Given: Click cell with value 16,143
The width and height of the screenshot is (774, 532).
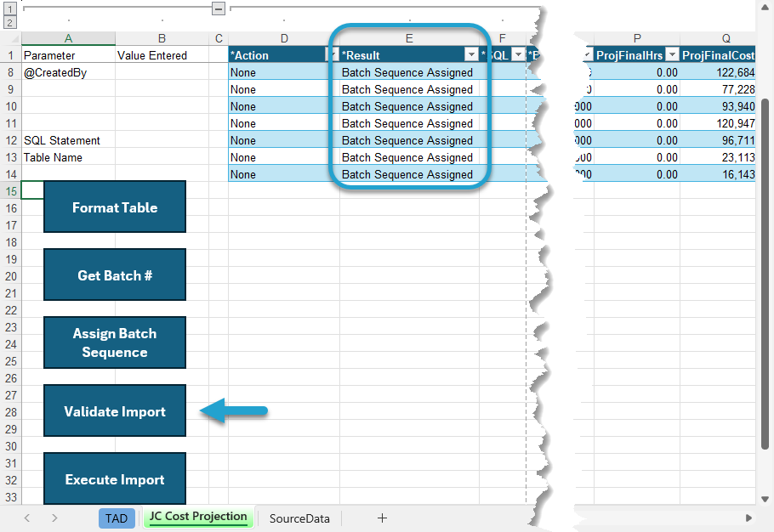Looking at the screenshot, I should 718,174.
